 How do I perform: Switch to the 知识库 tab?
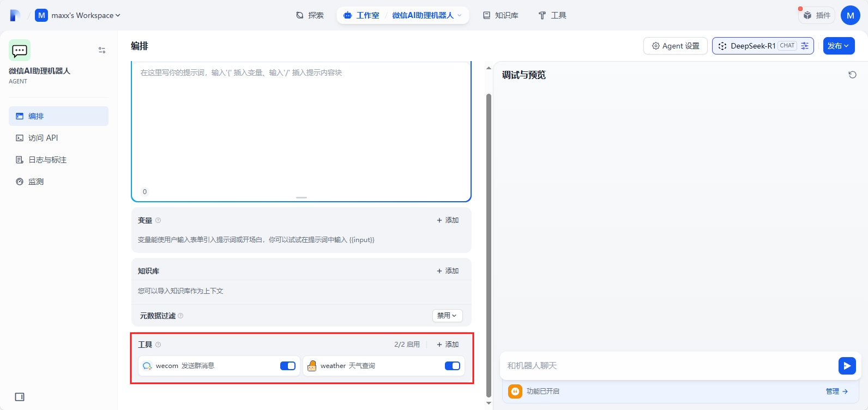point(501,15)
